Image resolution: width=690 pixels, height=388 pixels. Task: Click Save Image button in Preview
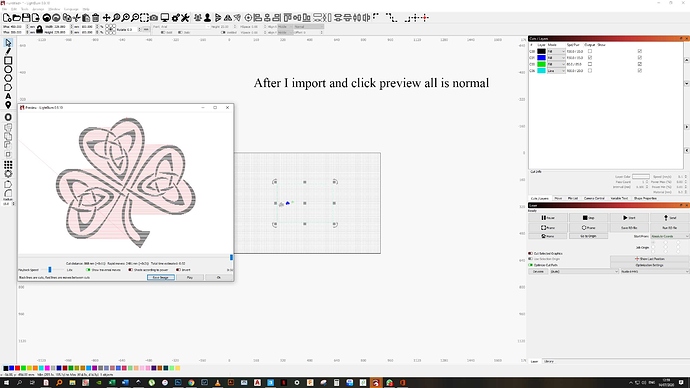(x=161, y=278)
